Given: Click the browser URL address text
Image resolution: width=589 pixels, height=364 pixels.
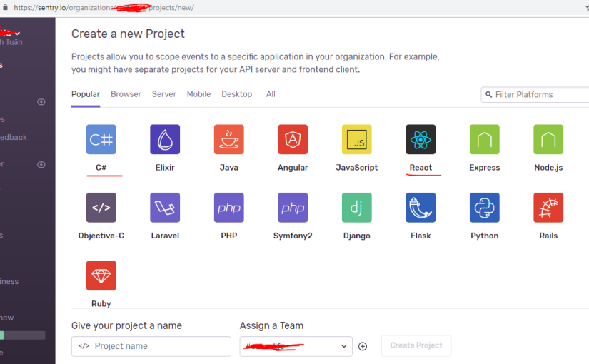Looking at the screenshot, I should click(104, 8).
